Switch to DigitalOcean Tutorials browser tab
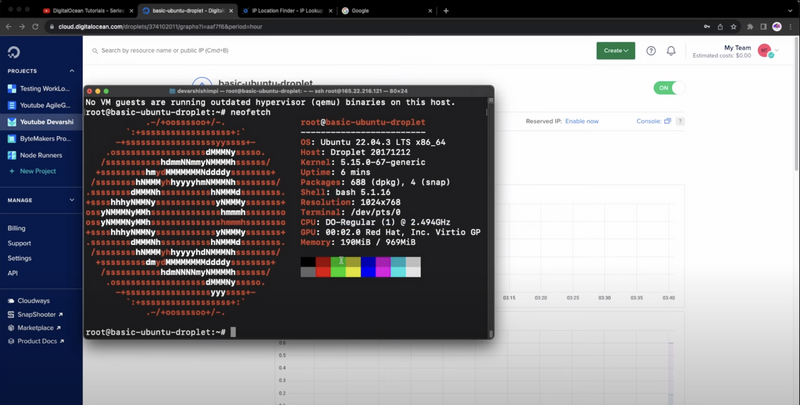The height and width of the screenshot is (405, 800). point(88,11)
